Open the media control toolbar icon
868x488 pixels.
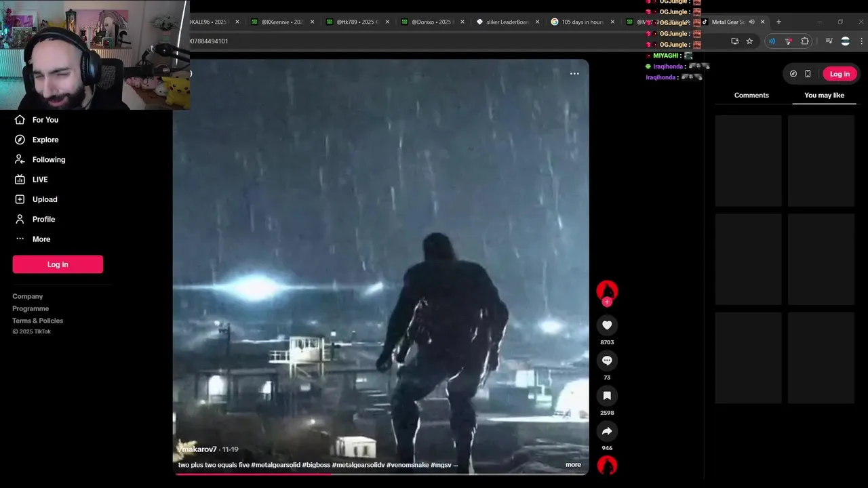pyautogui.click(x=829, y=41)
